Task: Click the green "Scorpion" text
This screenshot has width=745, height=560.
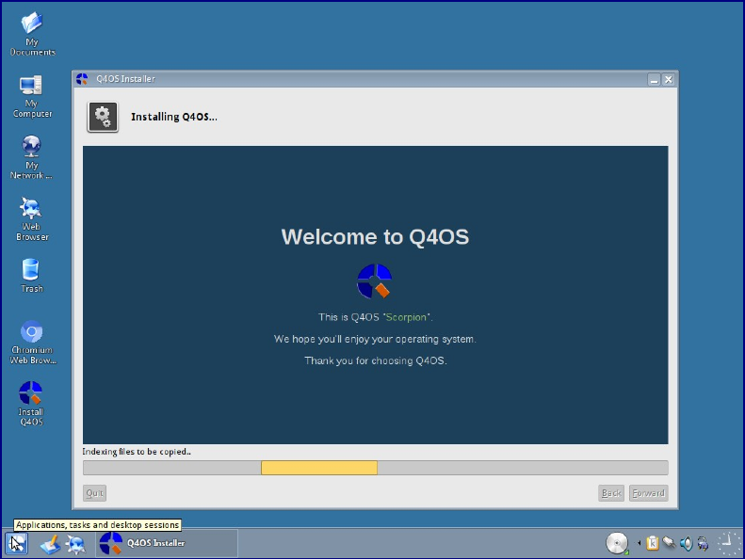Action: pyautogui.click(x=406, y=317)
